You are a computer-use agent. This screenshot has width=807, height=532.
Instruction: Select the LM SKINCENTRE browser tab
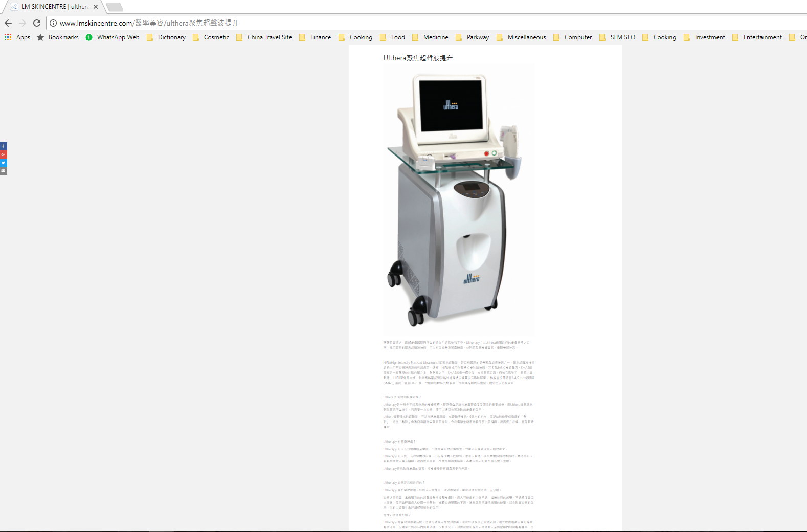coord(51,7)
